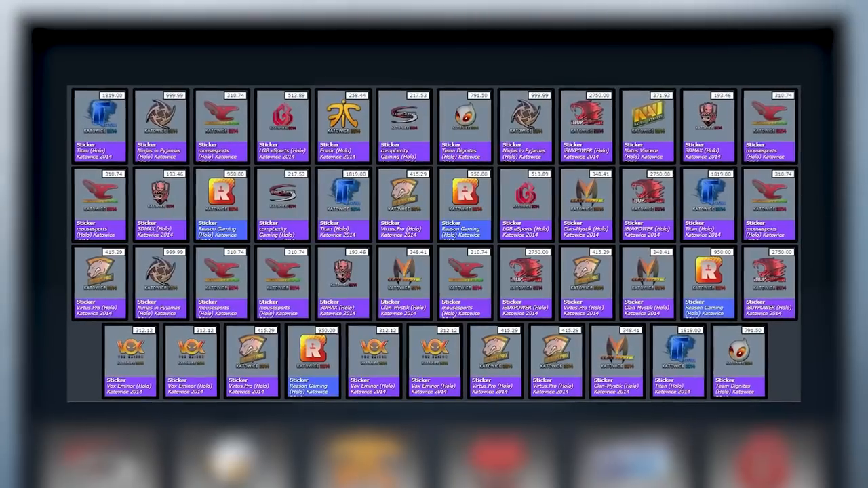868x488 pixels.
Task: Open LGB eSports (Holo) sticker in second row
Action: tap(526, 205)
